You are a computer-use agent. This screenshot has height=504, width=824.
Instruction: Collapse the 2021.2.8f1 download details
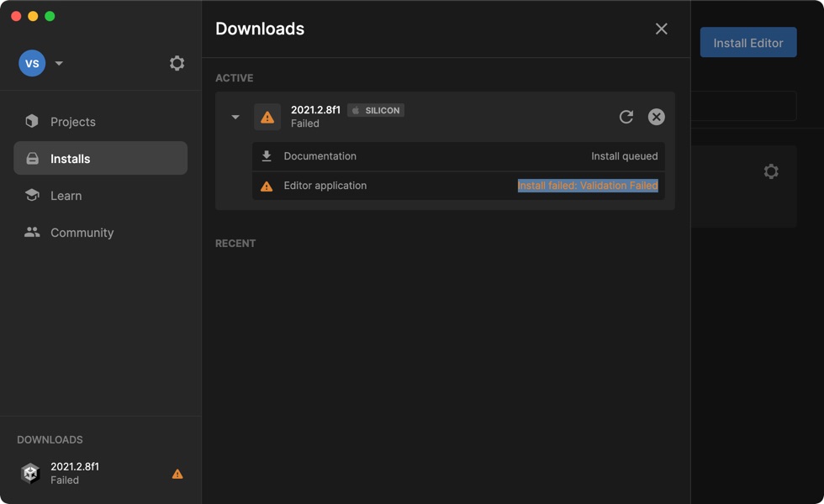235,117
